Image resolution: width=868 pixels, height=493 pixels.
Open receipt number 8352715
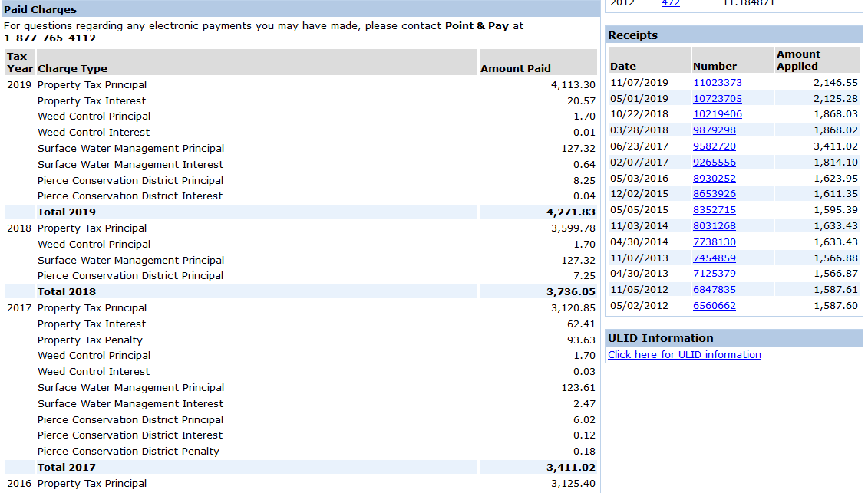714,210
